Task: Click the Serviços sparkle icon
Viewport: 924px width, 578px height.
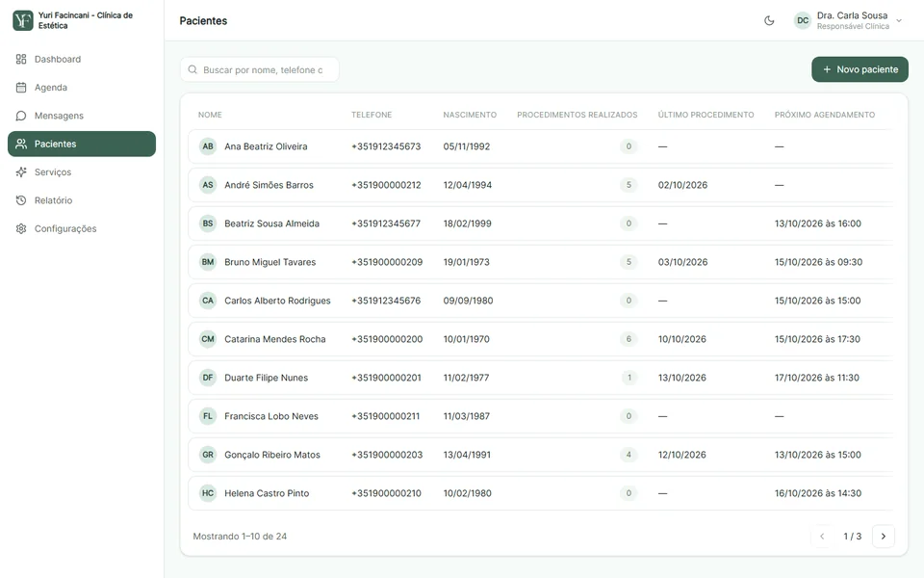Action: 21,172
